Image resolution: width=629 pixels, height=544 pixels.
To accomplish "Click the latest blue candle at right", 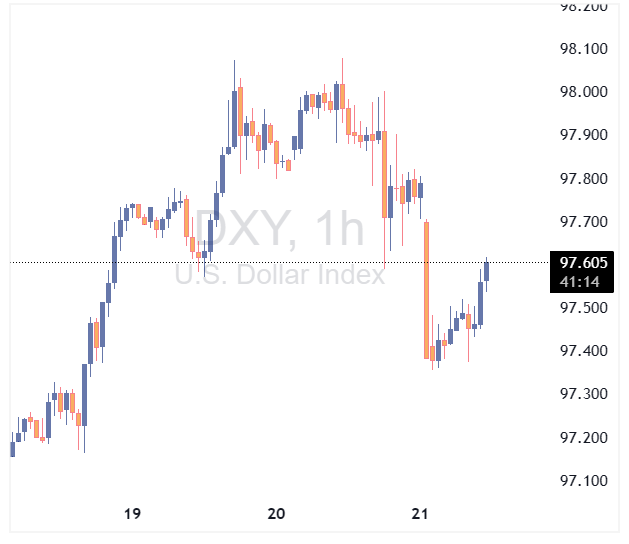I will (x=487, y=270).
